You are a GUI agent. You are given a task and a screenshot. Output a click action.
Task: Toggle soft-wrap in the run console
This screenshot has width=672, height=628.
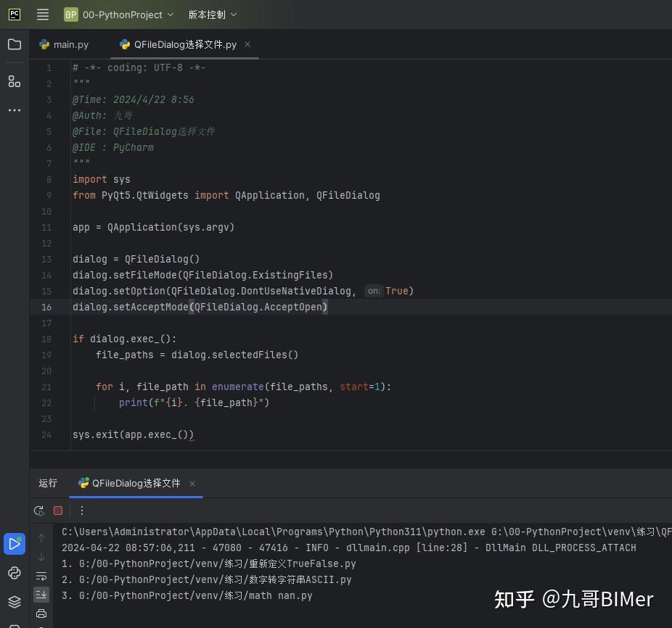coord(41,575)
